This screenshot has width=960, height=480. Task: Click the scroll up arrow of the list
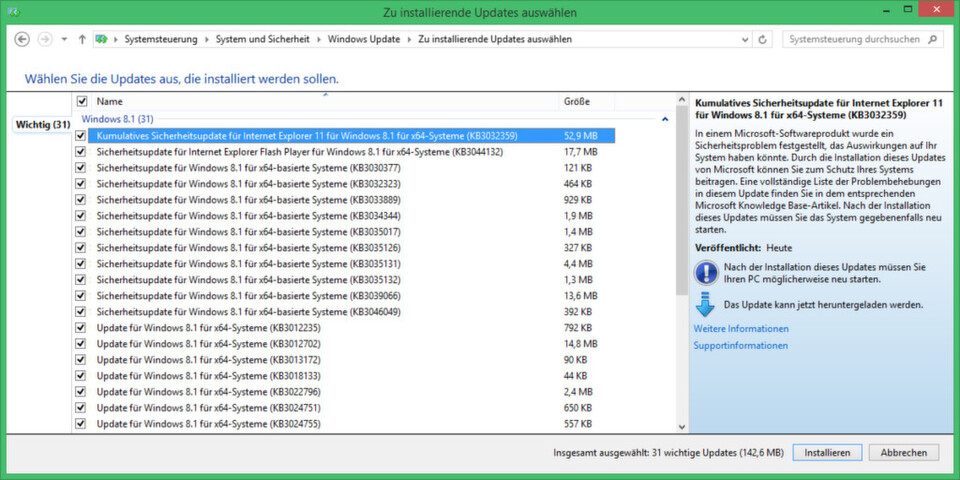click(682, 99)
